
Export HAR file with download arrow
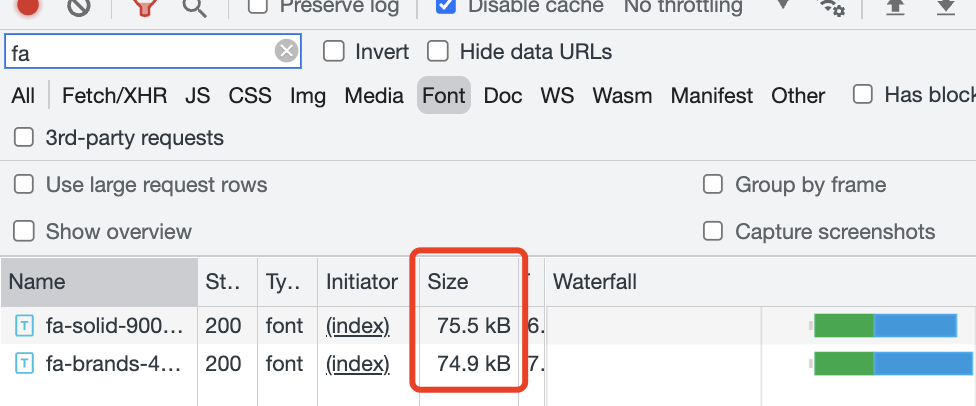pyautogui.click(x=945, y=6)
